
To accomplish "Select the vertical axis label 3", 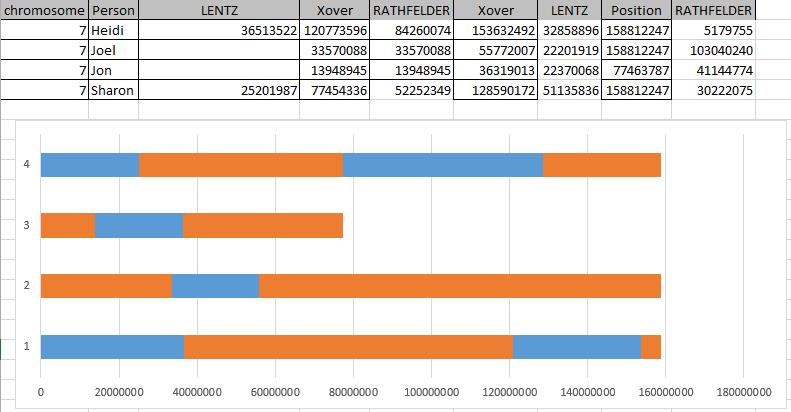I will [x=25, y=225].
